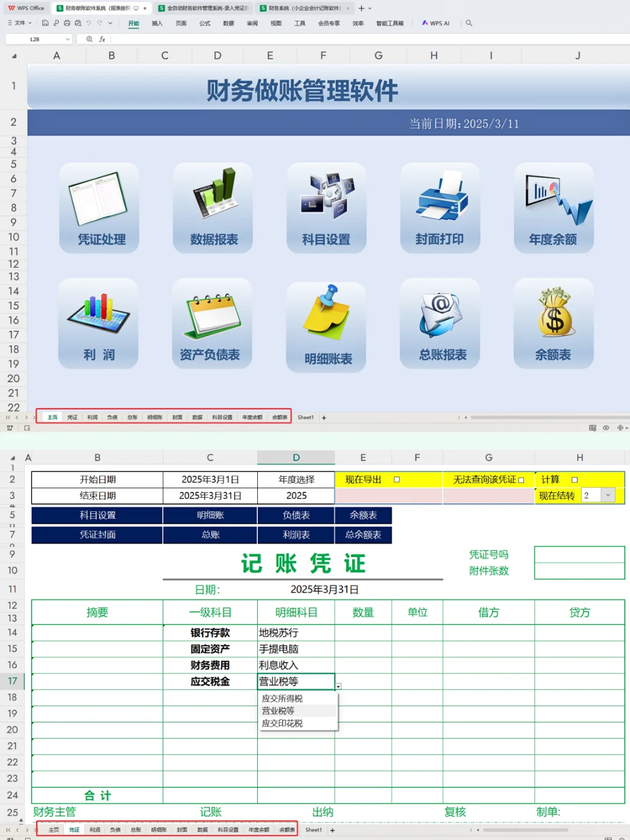Switch to 全自动财务软件管理系统 document tab
Screen dimensions: 630x840
click(204, 8)
